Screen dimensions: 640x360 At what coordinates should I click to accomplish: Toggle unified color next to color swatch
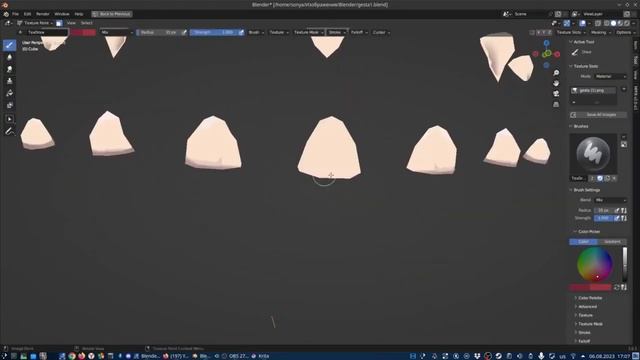[x=624, y=287]
